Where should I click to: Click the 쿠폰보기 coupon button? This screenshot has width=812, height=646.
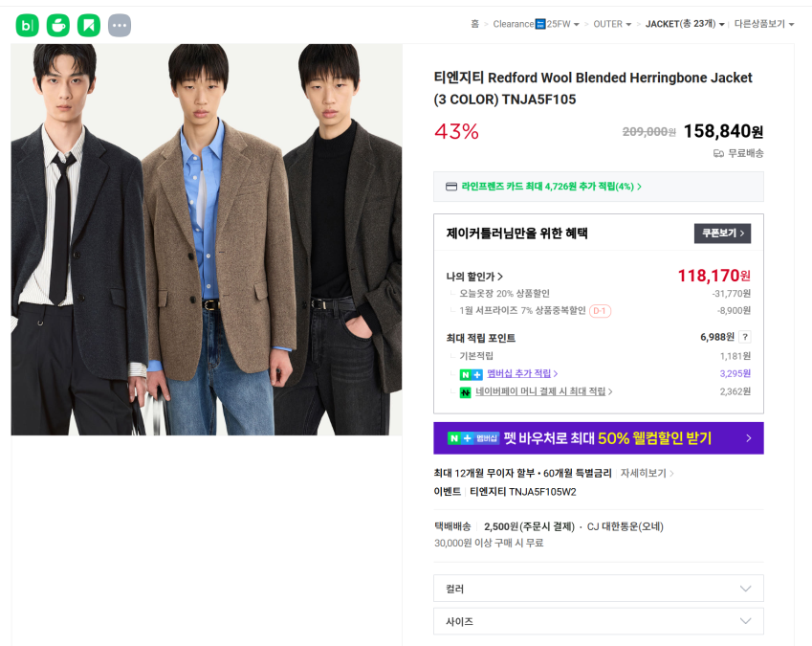click(x=722, y=234)
